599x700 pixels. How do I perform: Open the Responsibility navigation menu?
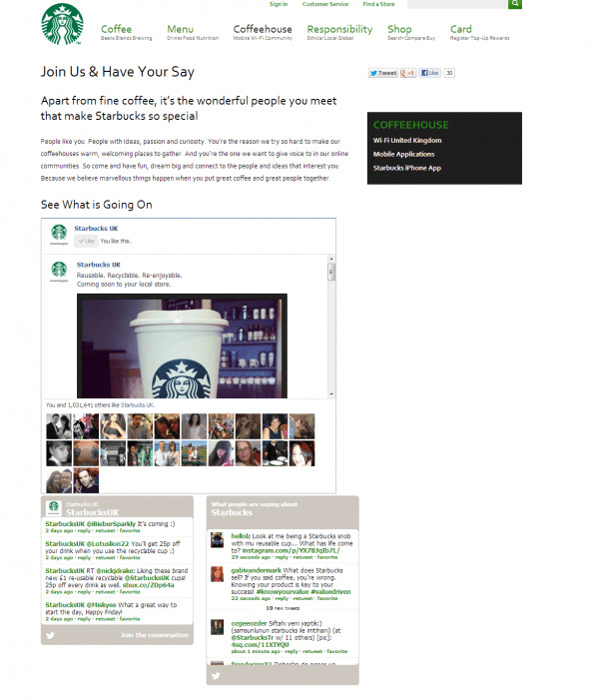click(339, 29)
